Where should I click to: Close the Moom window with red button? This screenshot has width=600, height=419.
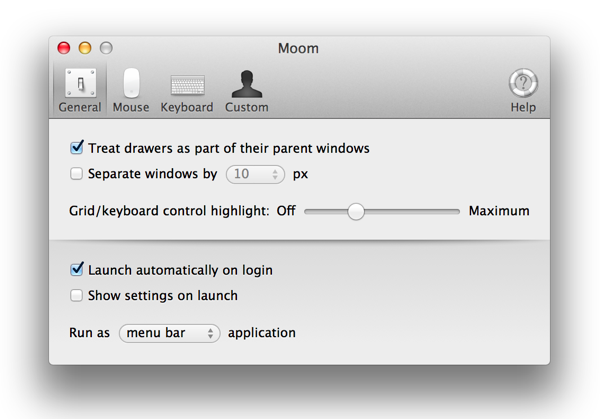(x=64, y=48)
